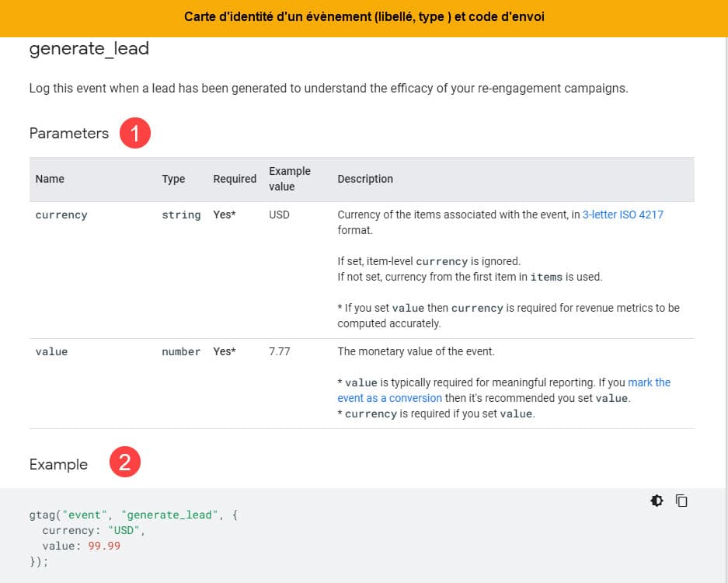Open the 3-letter ISO 4217 link
728x583 pixels.
[x=622, y=215]
